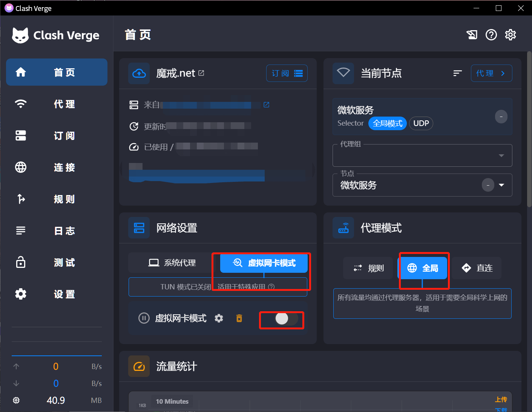
Task: Click the server icon beside 网络设置 title
Action: 139,228
